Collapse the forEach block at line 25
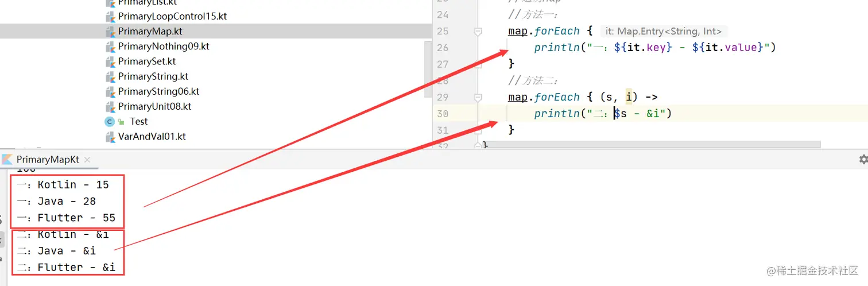The width and height of the screenshot is (868, 286). 478,32
